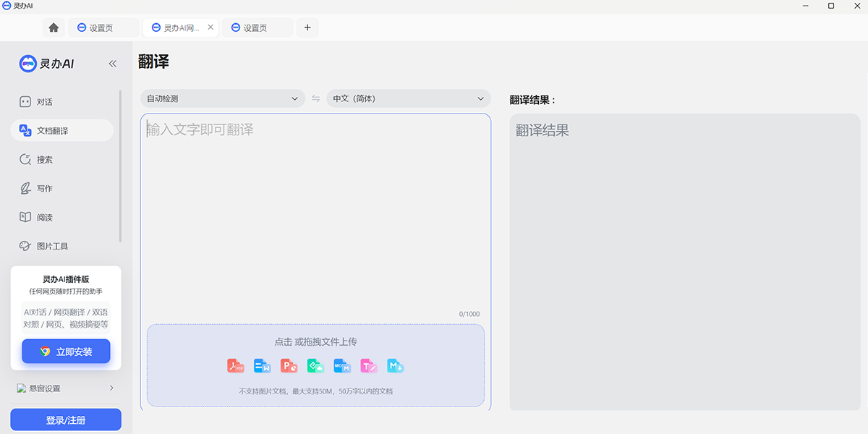Switch to the first 设置页 tab
Screen dimensions: 868x434
[102, 27]
